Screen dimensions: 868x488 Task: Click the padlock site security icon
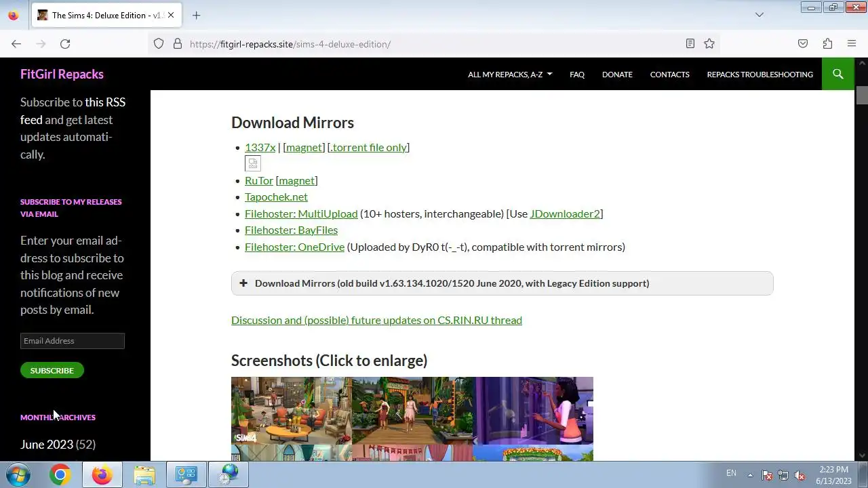coord(178,44)
